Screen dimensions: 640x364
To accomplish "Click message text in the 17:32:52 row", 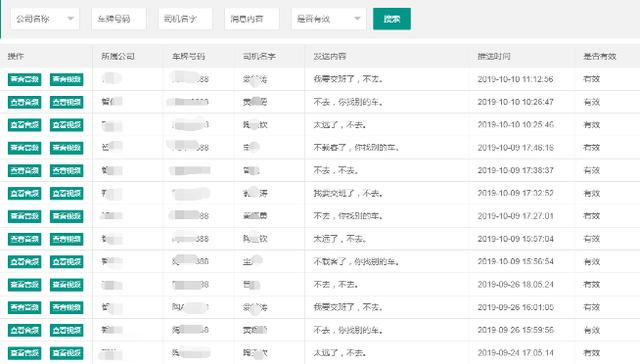I will pyautogui.click(x=348, y=193).
